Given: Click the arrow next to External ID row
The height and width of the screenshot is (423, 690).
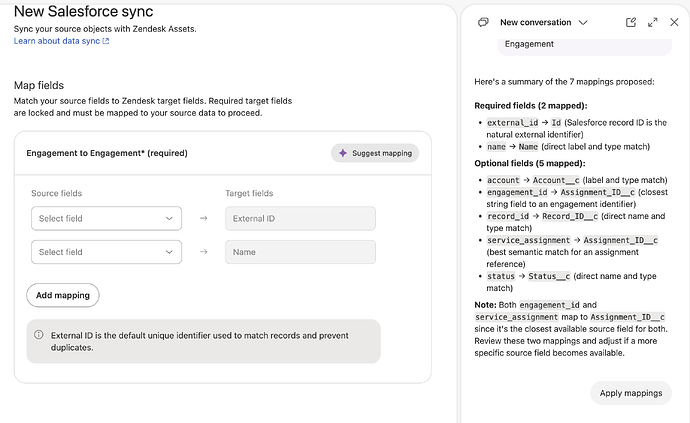Looking at the screenshot, I should click(203, 218).
